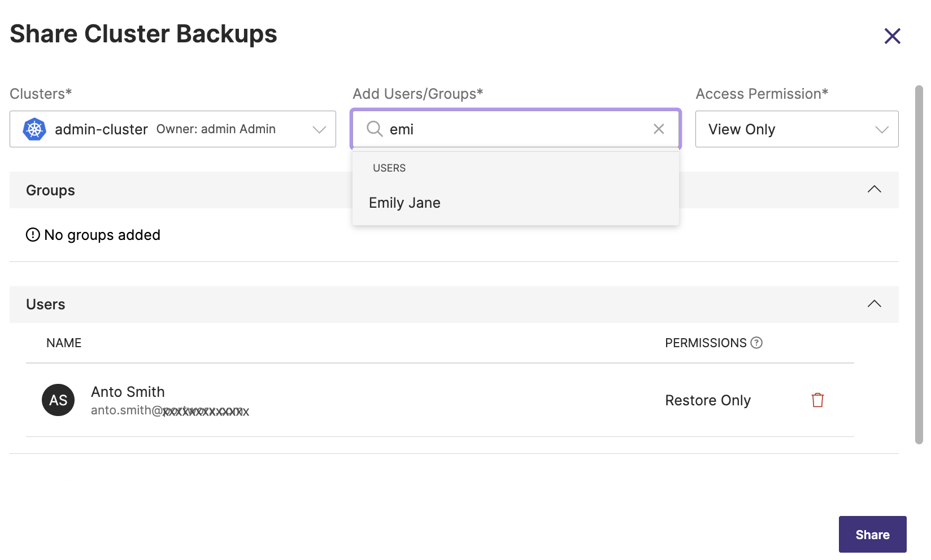The height and width of the screenshot is (560, 931).
Task: Collapse the Users section
Action: pyautogui.click(x=874, y=304)
